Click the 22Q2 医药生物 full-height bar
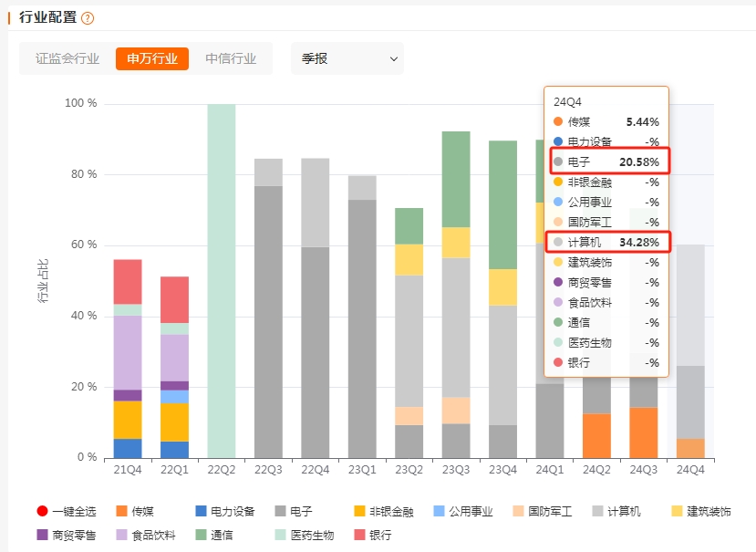The height and width of the screenshot is (552, 756). point(222,281)
